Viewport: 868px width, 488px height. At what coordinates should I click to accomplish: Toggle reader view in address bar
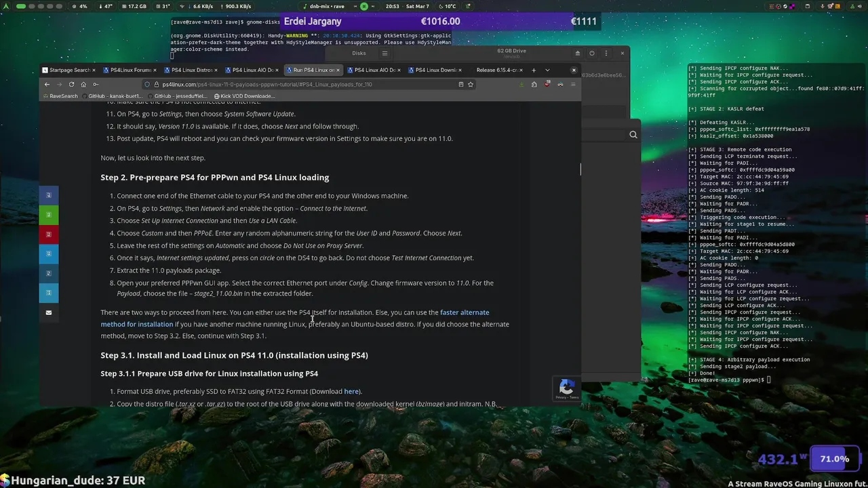pos(461,84)
